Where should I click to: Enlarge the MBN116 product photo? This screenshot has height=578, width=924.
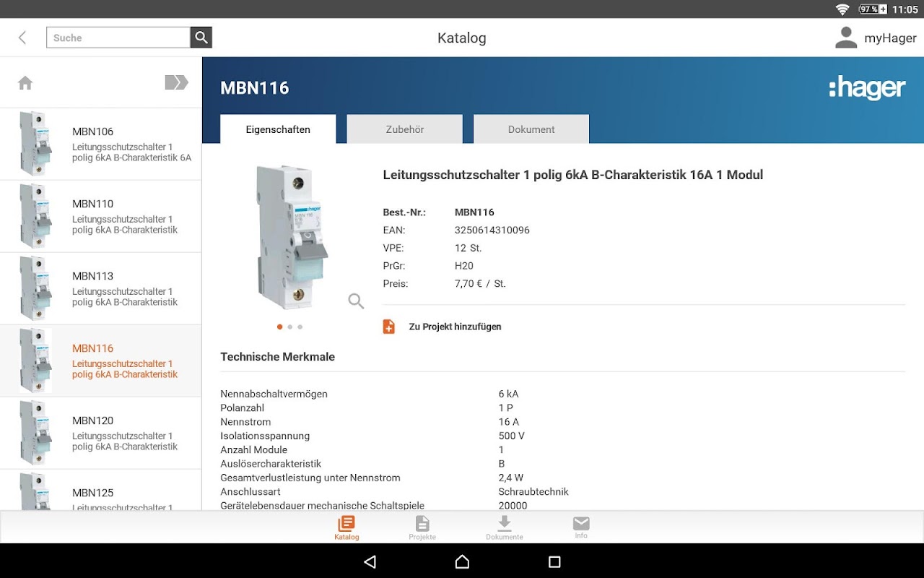tap(292, 237)
